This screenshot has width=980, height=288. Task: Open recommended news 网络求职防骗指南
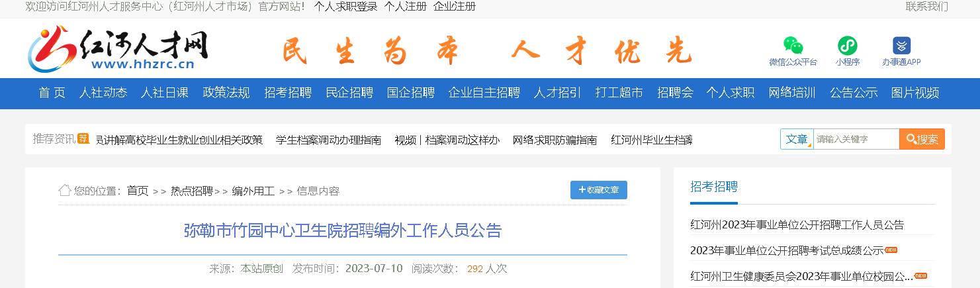pyautogui.click(x=555, y=140)
